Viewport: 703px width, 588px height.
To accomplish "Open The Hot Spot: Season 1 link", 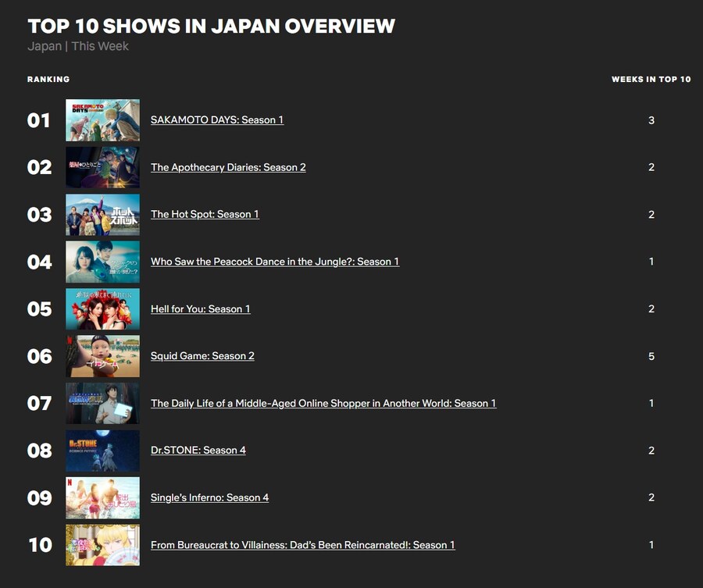I will tap(205, 214).
